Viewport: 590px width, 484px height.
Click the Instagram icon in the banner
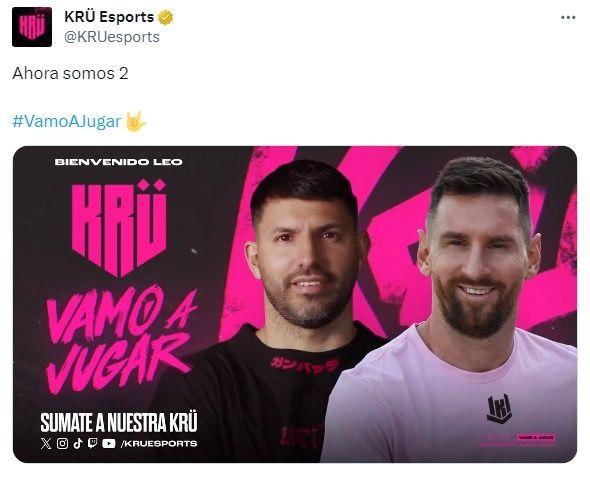point(62,443)
